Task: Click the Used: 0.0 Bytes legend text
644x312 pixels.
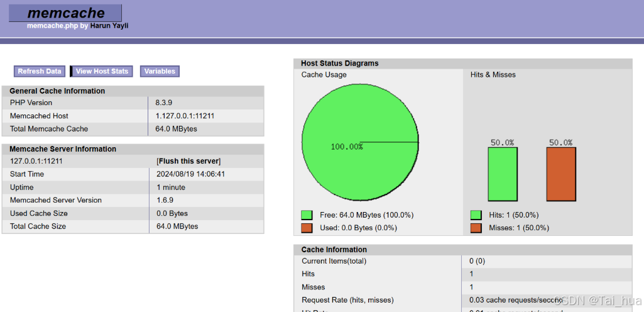Action: pos(358,228)
